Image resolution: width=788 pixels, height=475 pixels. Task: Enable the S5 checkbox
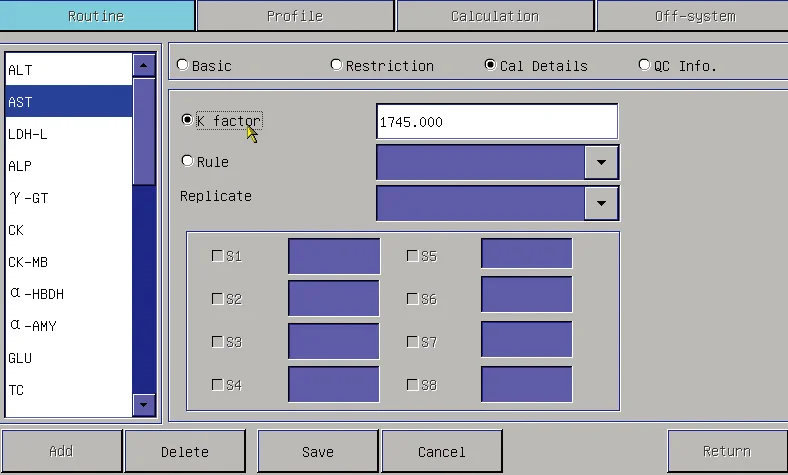tap(412, 256)
